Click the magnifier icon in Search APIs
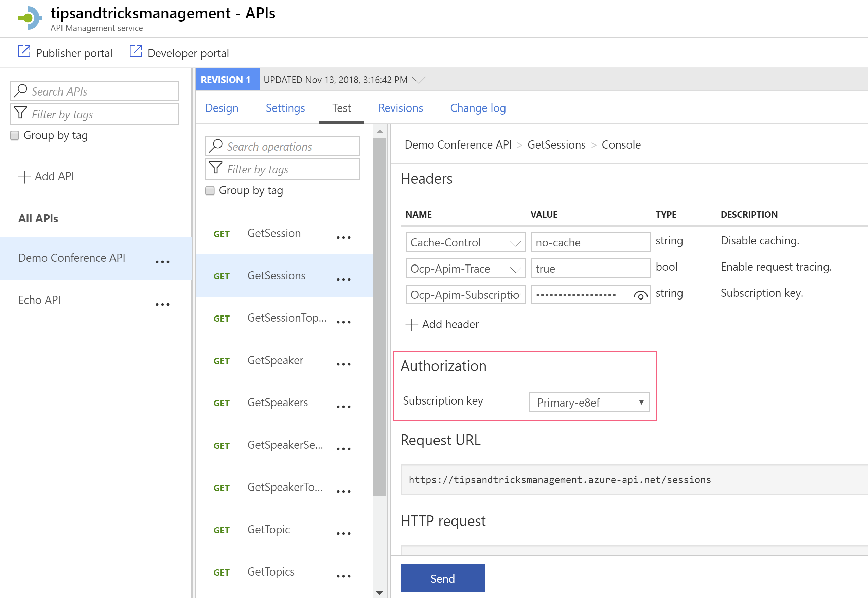The width and height of the screenshot is (868, 598). tap(20, 91)
